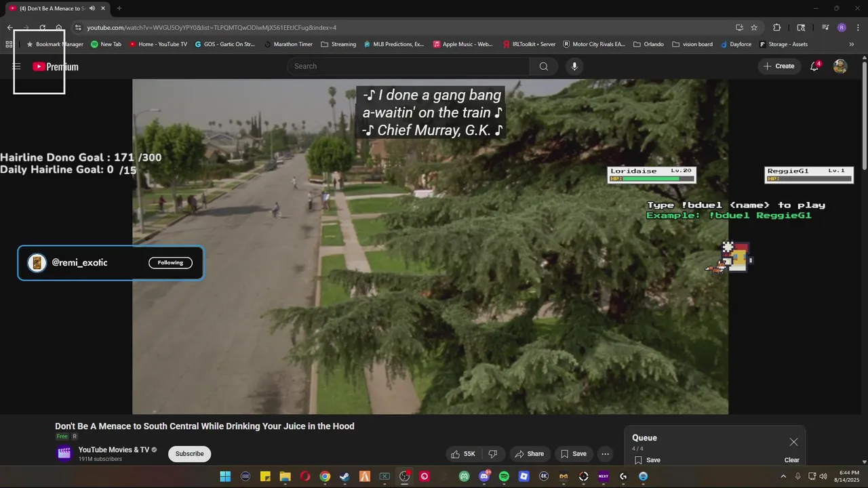Open Home - YouTube TV bookmark

[158, 44]
